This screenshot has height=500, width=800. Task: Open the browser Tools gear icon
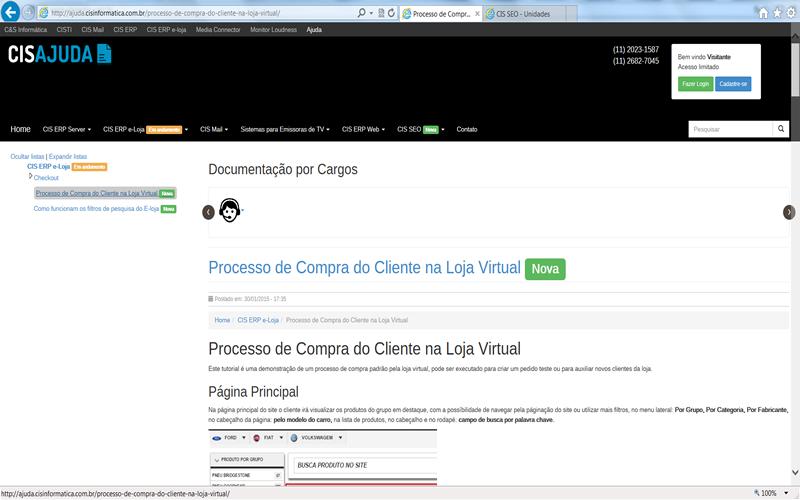click(791, 13)
